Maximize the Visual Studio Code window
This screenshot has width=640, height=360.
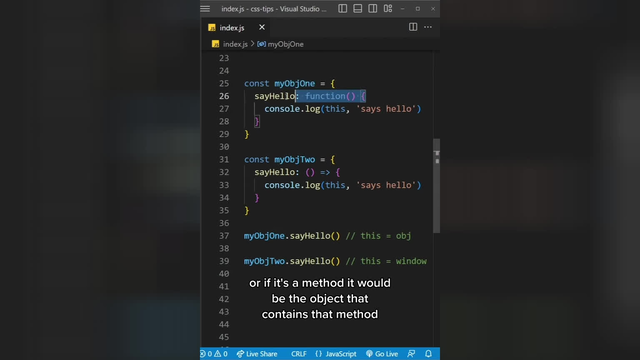coord(418,9)
